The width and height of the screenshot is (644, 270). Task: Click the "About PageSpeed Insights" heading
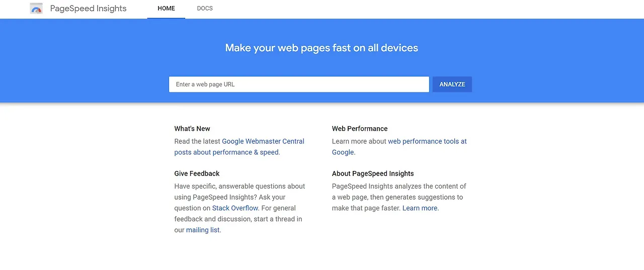pyautogui.click(x=373, y=173)
